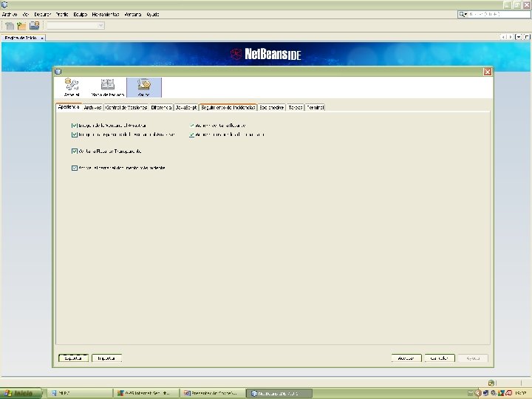The height and width of the screenshot is (399, 532).
Task: Switch to the Terminal tab
Action: pos(316,108)
